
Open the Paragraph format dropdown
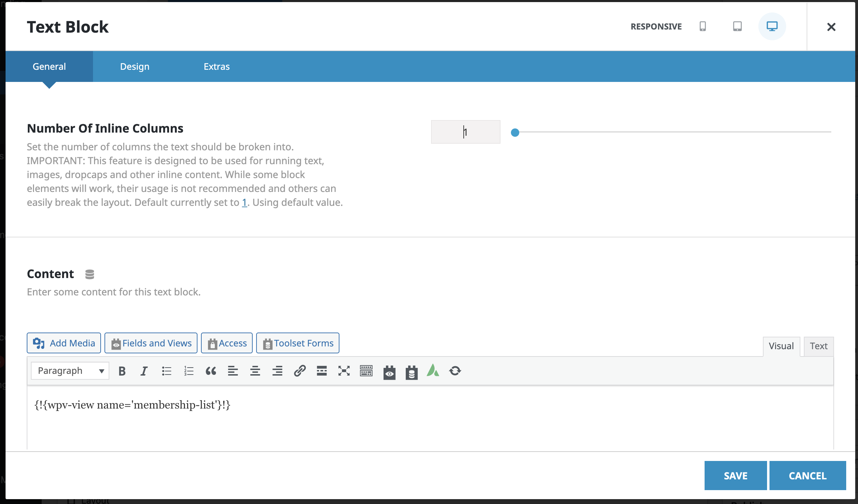[70, 371]
